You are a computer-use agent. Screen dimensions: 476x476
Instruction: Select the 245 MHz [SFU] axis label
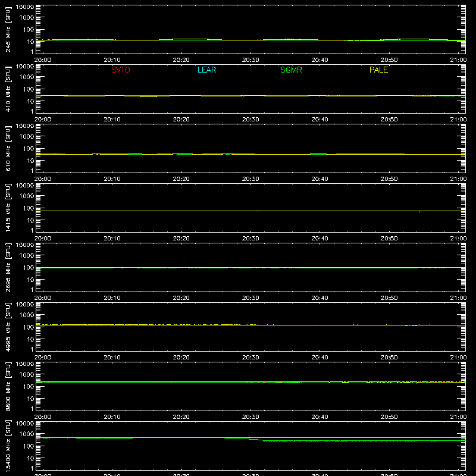tap(8, 29)
